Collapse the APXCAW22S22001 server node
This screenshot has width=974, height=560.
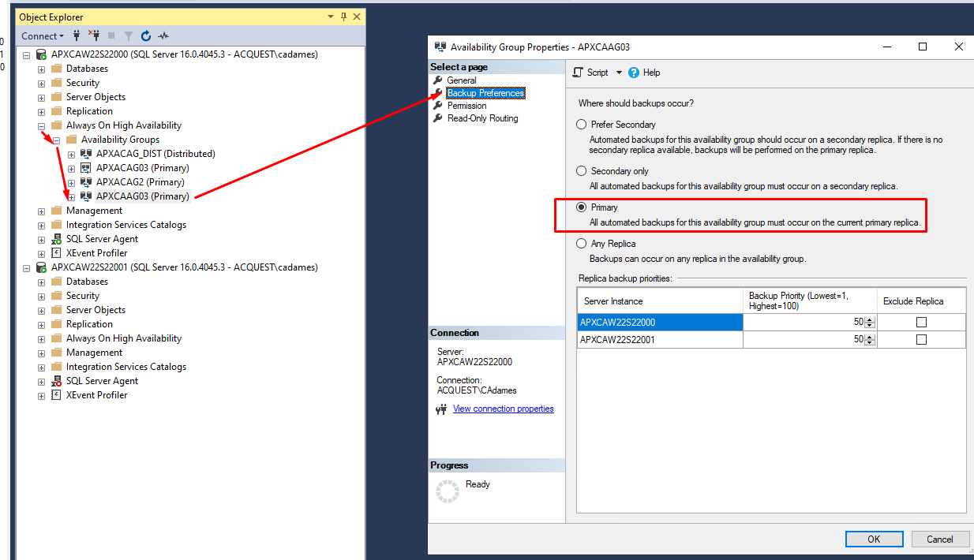(27, 268)
